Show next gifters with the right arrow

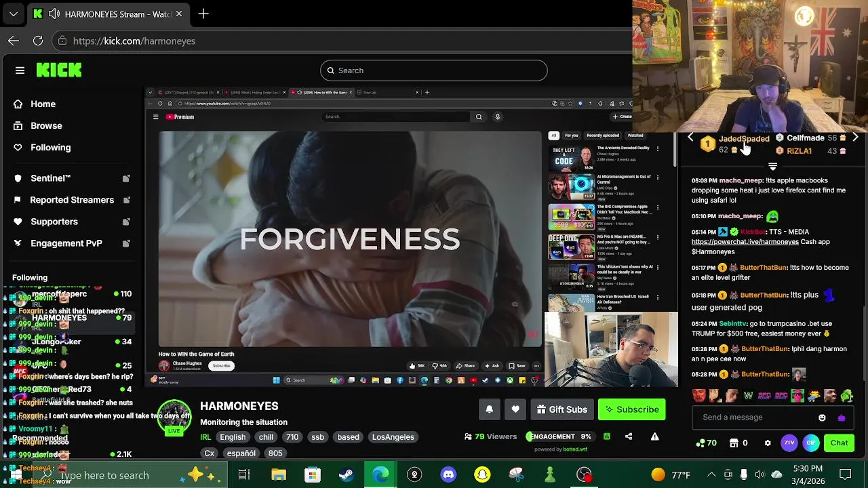click(x=855, y=138)
